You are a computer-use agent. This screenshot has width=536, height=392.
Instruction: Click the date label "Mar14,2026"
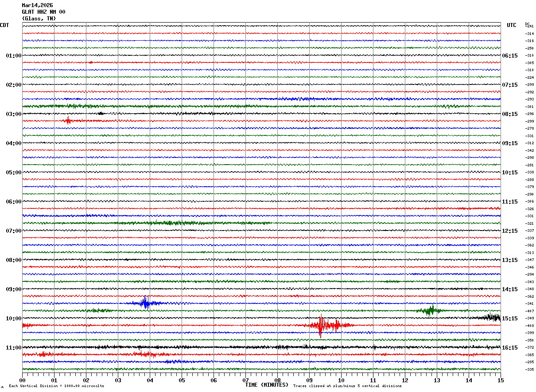[37, 5]
